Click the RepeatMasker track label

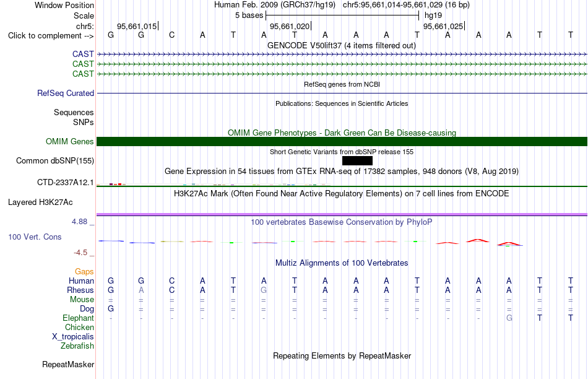pyautogui.click(x=68, y=364)
